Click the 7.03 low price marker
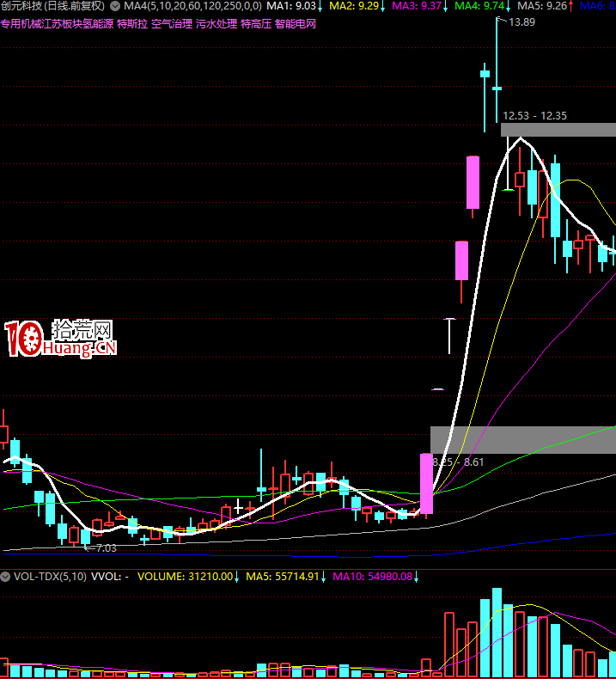 tap(106, 548)
